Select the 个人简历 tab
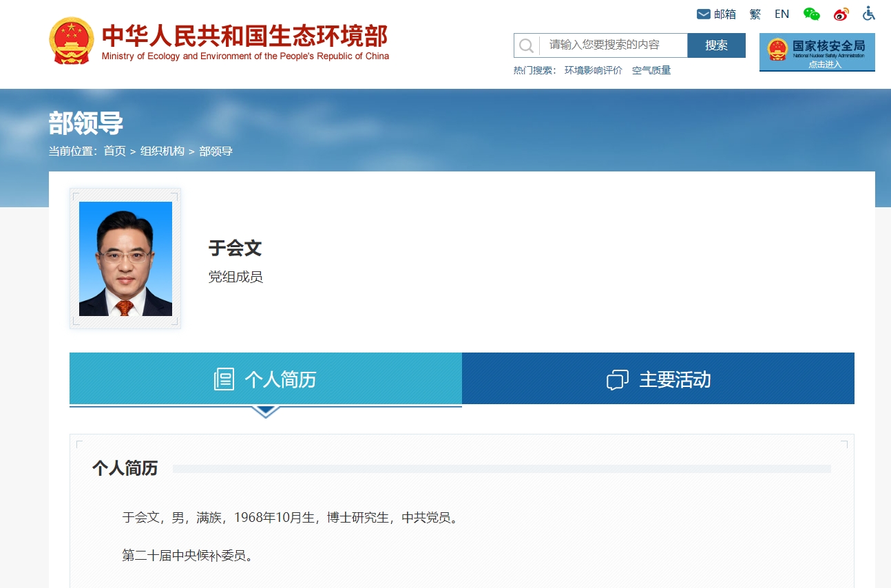The width and height of the screenshot is (891, 588). (x=265, y=379)
